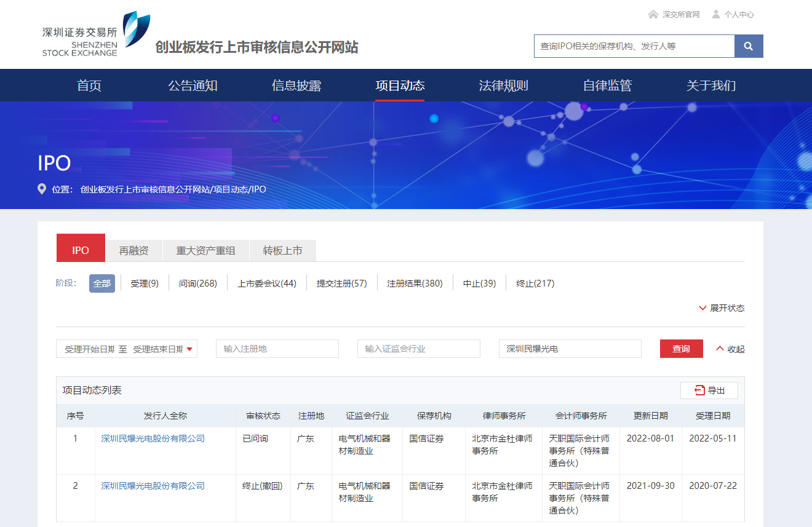Filter by stage 上市委会议(44)
This screenshot has width=812, height=527.
[x=267, y=283]
